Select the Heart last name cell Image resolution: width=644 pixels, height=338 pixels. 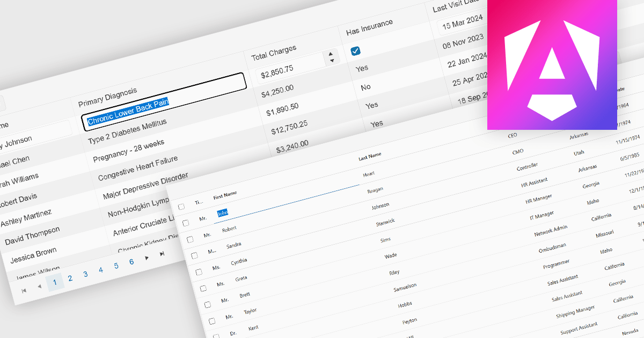tap(369, 174)
